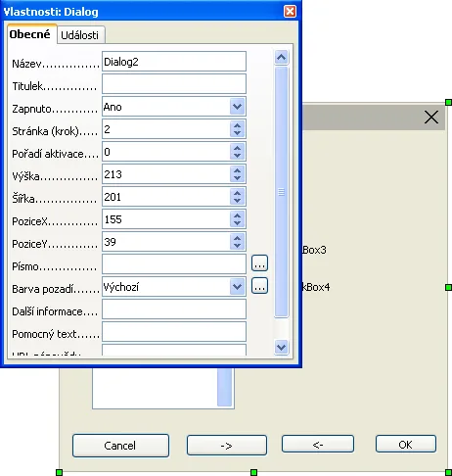The image size is (452, 476).
Task: Select the Obecné tab
Action: tap(30, 34)
